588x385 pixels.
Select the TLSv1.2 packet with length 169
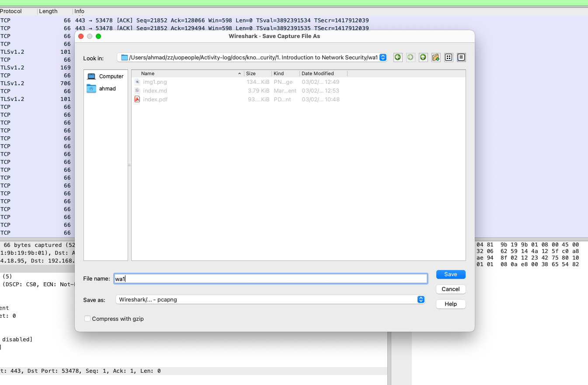37,68
